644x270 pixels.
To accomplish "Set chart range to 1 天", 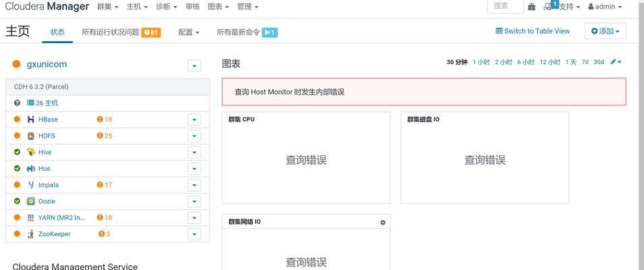I will [571, 62].
